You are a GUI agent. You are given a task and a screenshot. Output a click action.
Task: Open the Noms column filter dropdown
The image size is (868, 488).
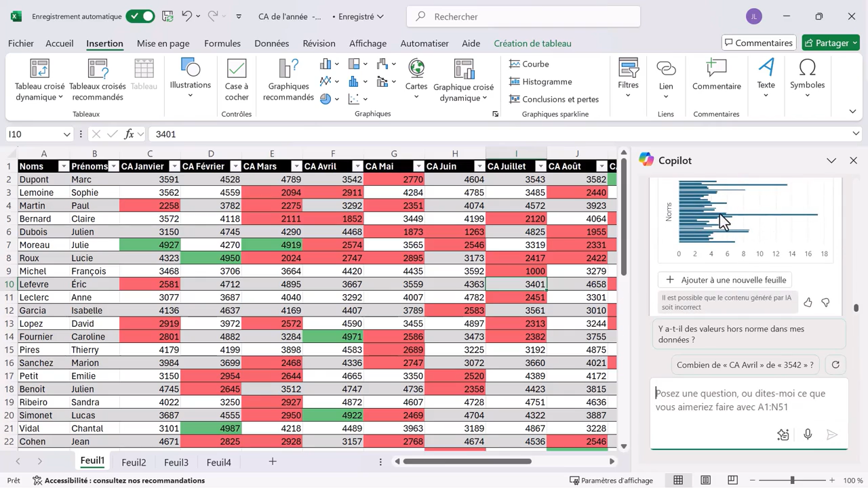[64, 166]
